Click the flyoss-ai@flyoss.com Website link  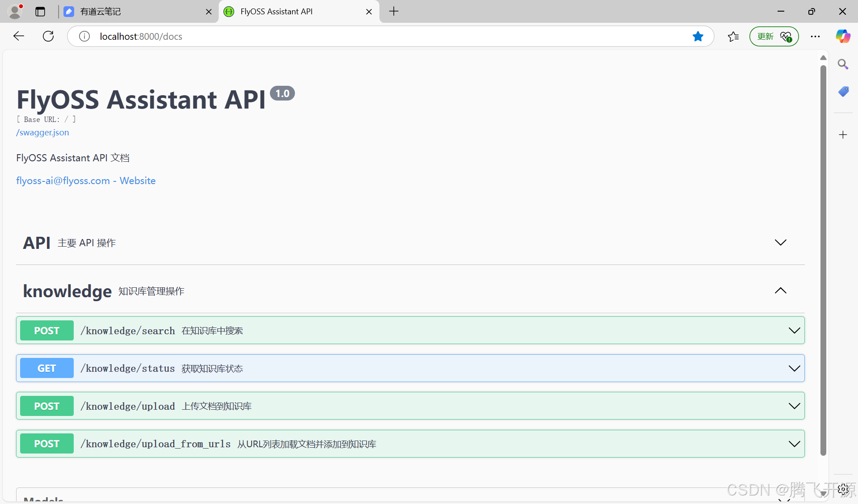[86, 181]
